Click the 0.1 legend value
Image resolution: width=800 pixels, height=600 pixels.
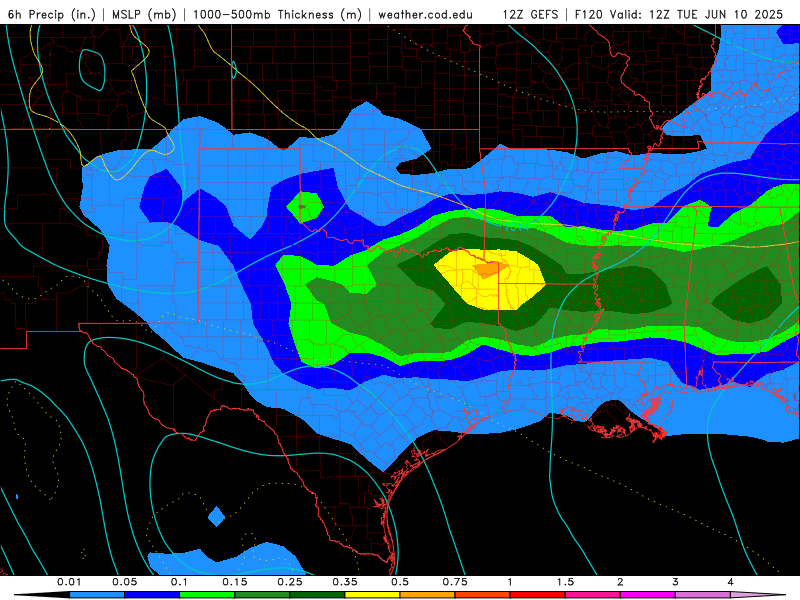point(180,582)
